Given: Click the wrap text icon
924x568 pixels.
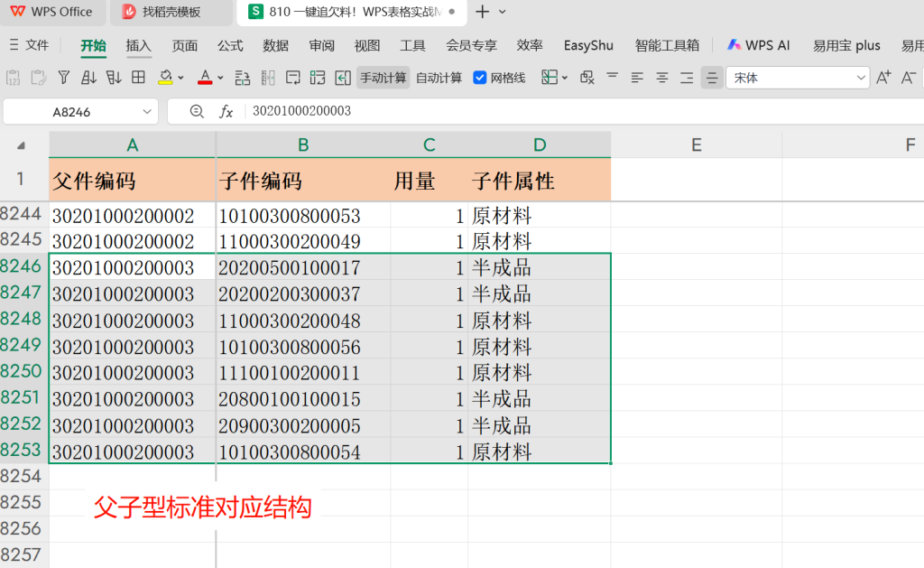Looking at the screenshot, I should pos(293,78).
